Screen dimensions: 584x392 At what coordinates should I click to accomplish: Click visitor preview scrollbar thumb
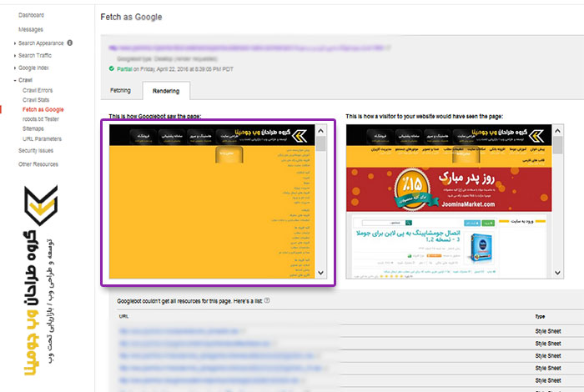click(557, 145)
